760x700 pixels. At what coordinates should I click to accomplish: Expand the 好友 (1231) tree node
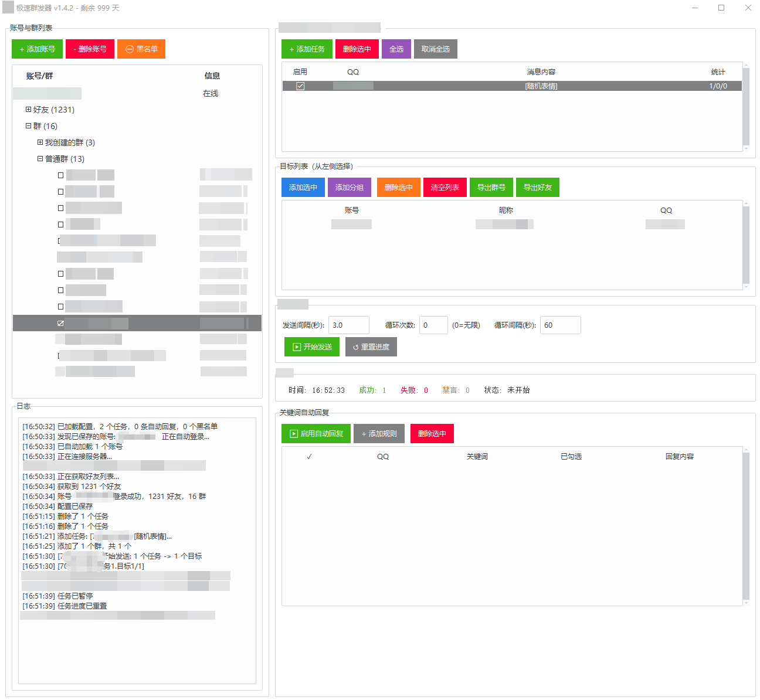pyautogui.click(x=28, y=110)
